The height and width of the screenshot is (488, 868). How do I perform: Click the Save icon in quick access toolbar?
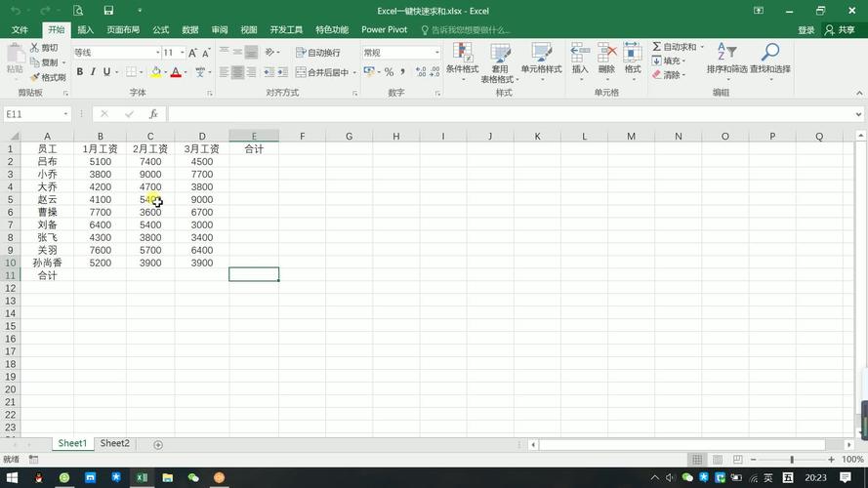pos(108,11)
